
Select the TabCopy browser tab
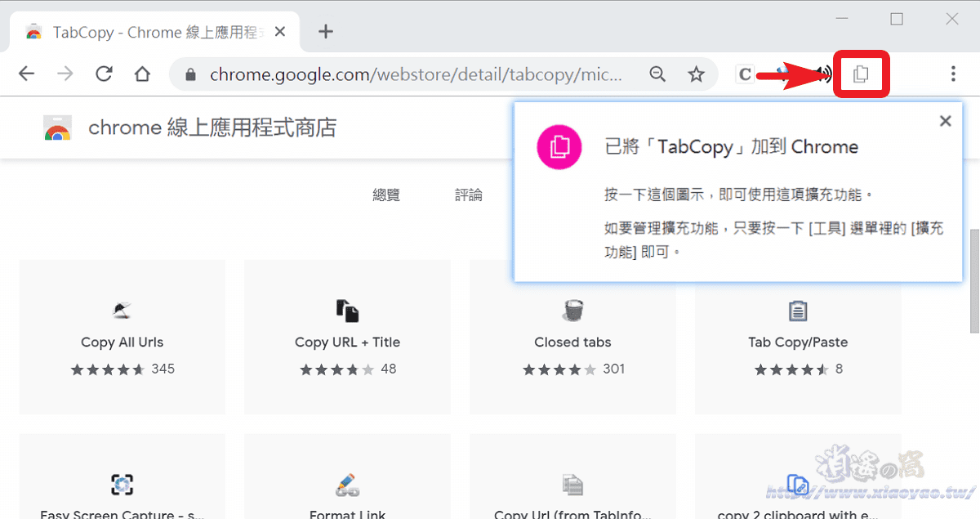tap(155, 32)
